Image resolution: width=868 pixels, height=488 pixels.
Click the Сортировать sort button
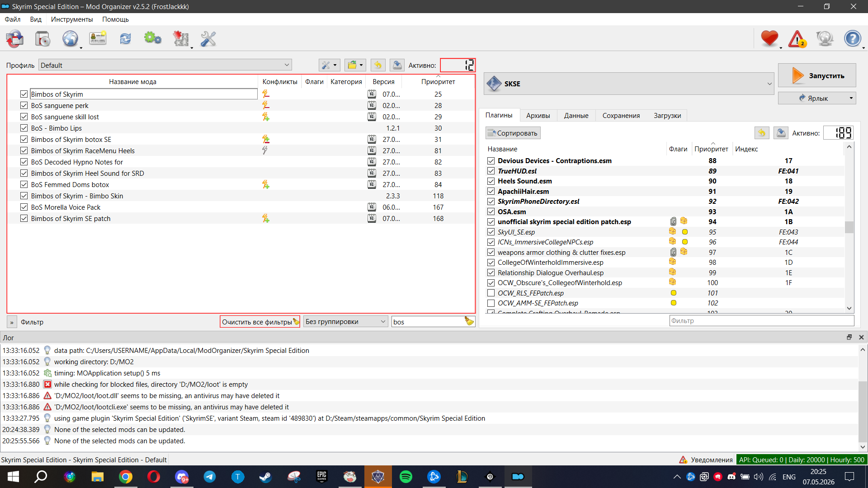tap(513, 133)
